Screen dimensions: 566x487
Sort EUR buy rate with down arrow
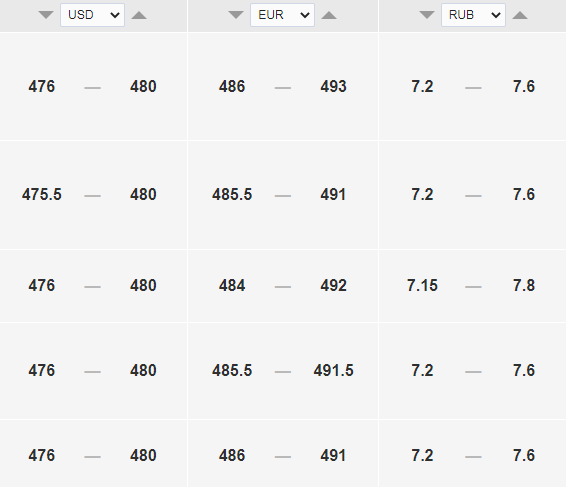[x=236, y=15]
